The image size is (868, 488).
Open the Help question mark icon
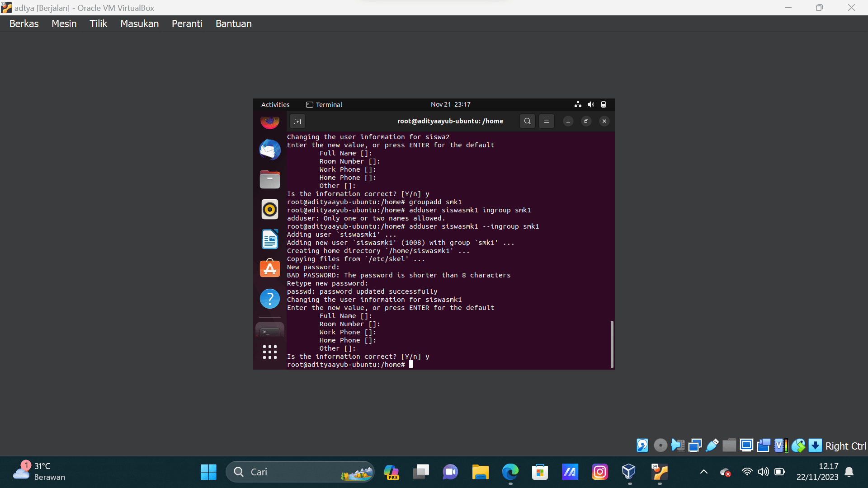tap(270, 299)
